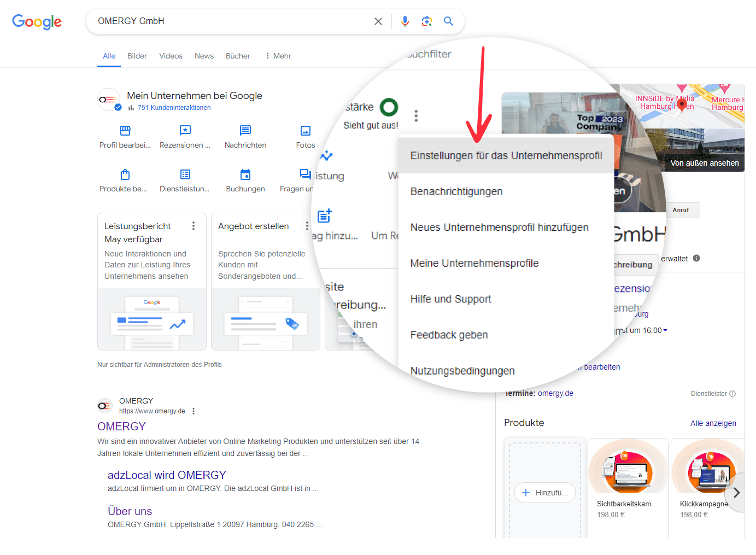Open the Über uns sitelink
756x555 pixels.
coord(130,511)
